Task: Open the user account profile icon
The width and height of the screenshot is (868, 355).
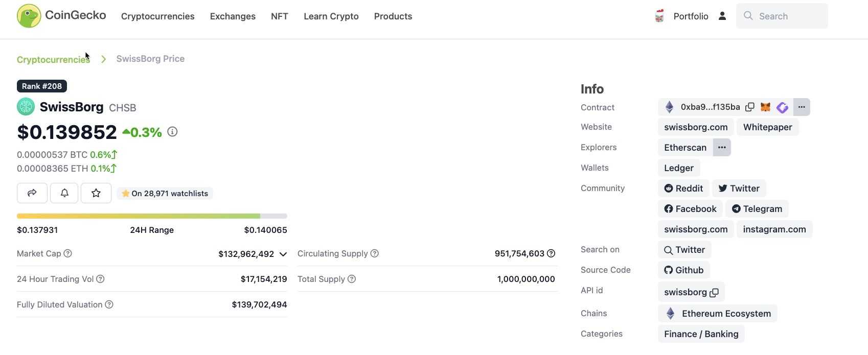Action: [722, 16]
